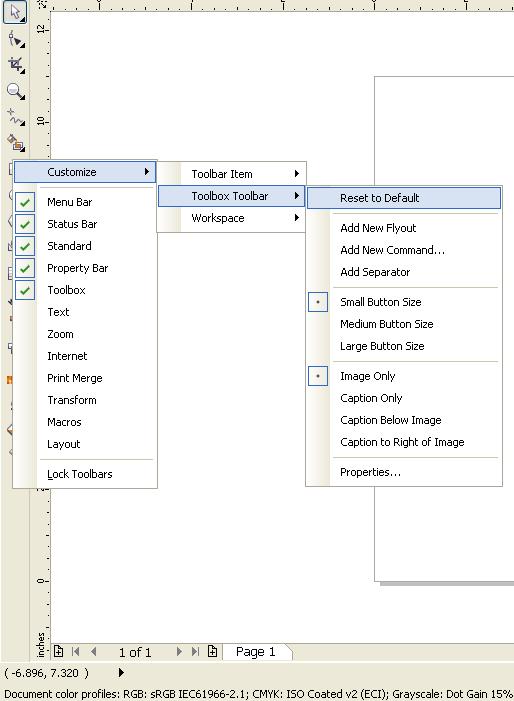Image resolution: width=514 pixels, height=701 pixels.
Task: Choose Small Button Size option
Action: (x=404, y=302)
